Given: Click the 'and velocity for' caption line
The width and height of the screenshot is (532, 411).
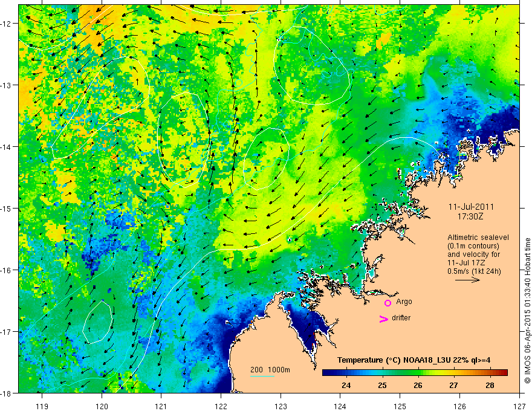Looking at the screenshot, I should coord(473,254).
